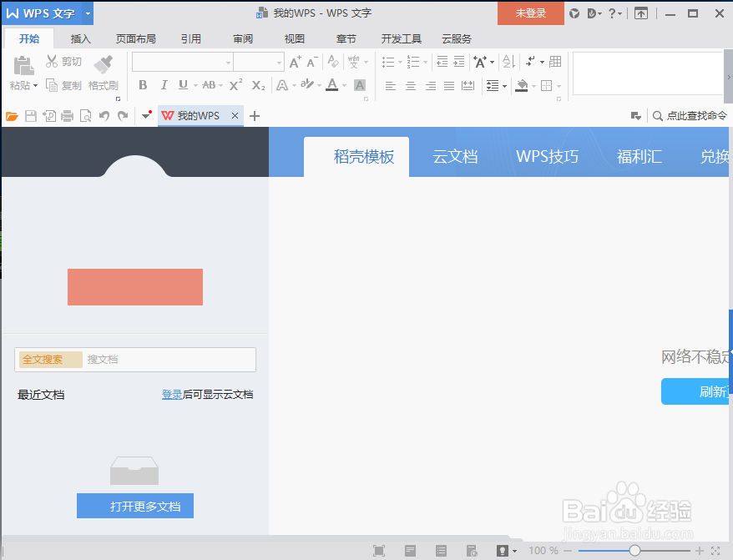Click the 全文搜索 button
Viewport: 733px width, 560px height.
click(50, 360)
